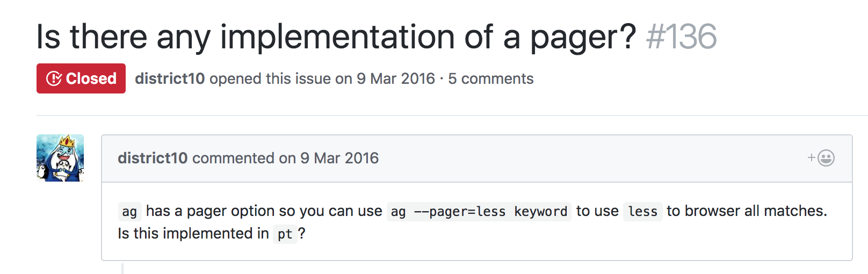Click the red Closed status badge
868x274 pixels.
pyautogui.click(x=81, y=78)
